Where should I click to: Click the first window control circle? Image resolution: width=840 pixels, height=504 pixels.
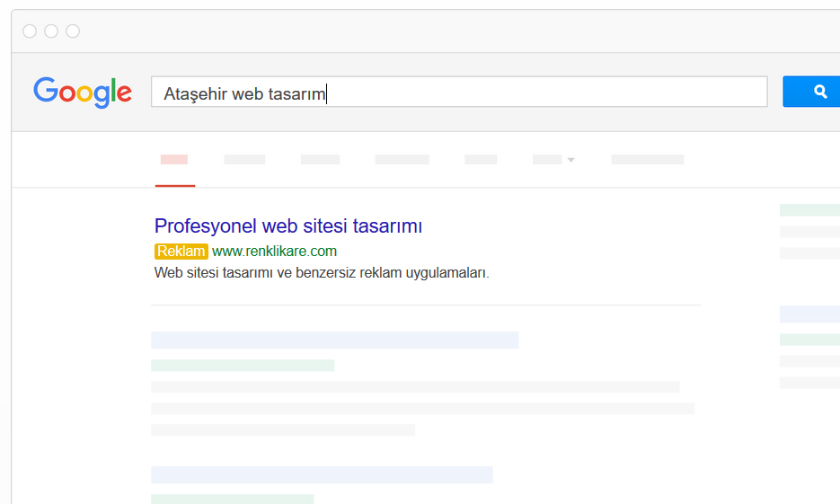[30, 31]
